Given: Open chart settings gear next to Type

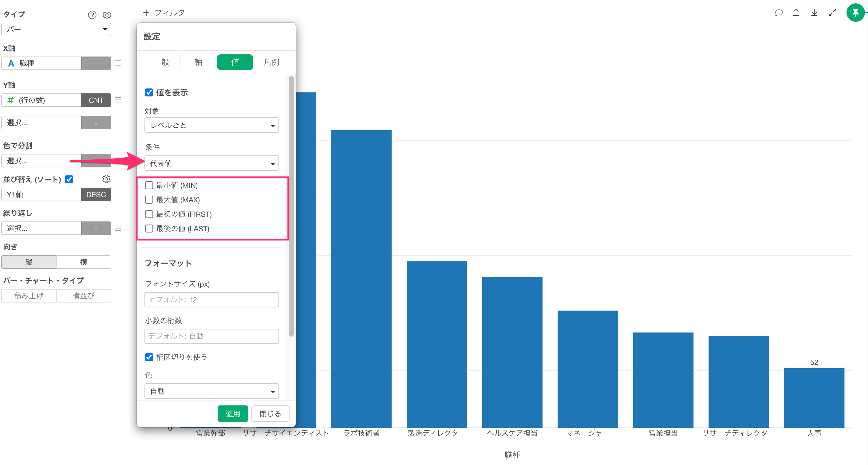Looking at the screenshot, I should pos(107,15).
